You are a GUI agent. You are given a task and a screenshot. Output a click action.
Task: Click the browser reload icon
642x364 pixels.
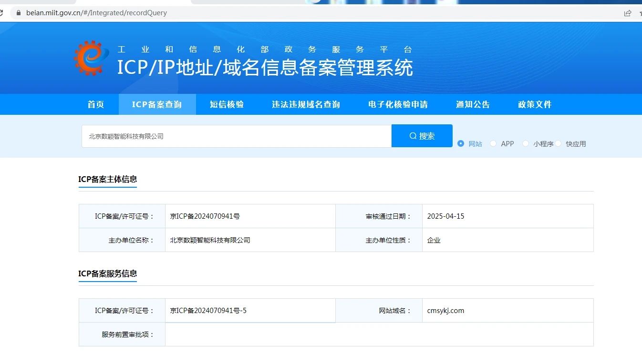click(2, 13)
